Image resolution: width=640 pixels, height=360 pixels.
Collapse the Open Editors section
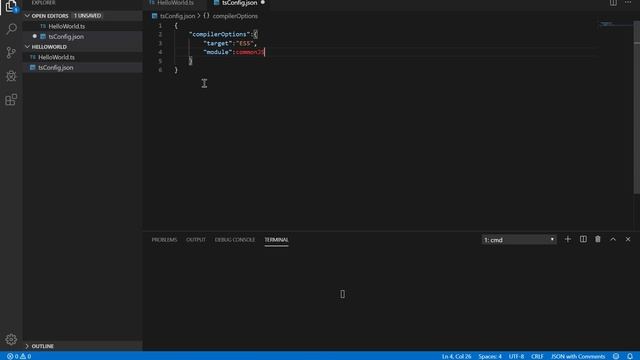pos(27,16)
